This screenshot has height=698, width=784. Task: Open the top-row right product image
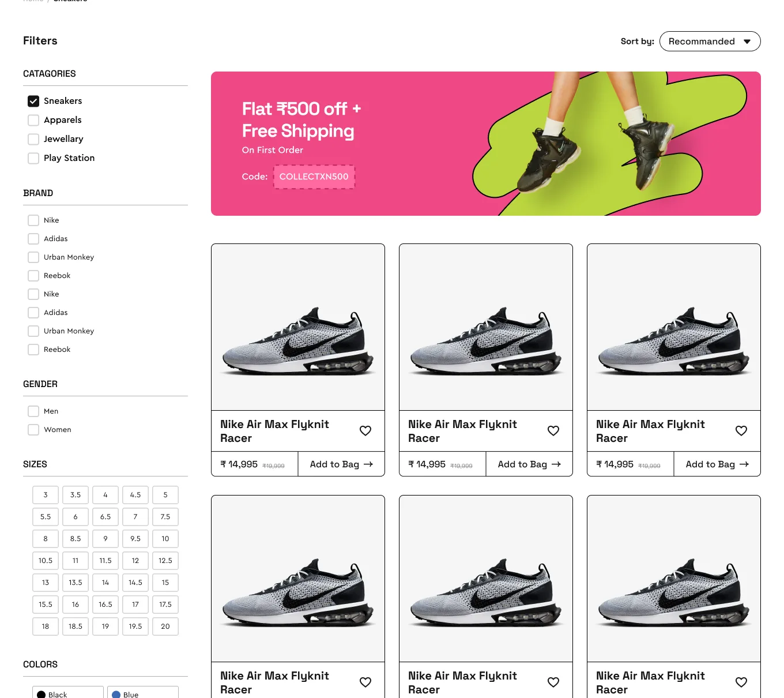tap(674, 327)
